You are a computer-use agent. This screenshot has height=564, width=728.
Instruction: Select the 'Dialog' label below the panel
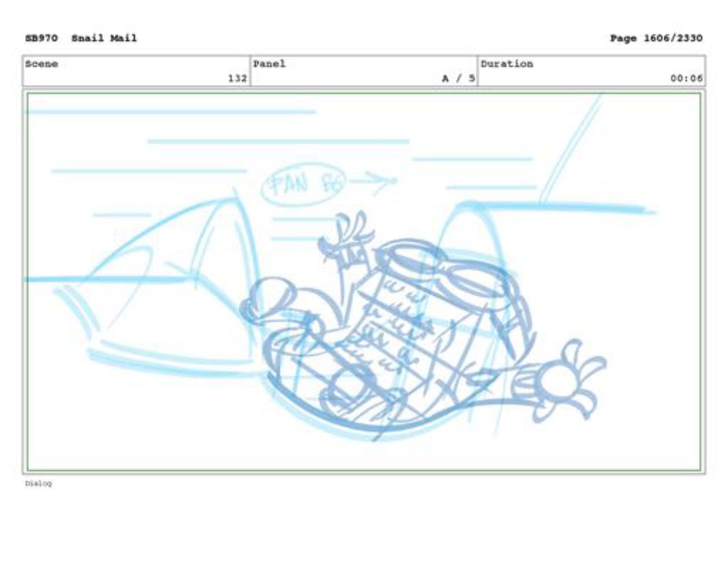click(38, 483)
